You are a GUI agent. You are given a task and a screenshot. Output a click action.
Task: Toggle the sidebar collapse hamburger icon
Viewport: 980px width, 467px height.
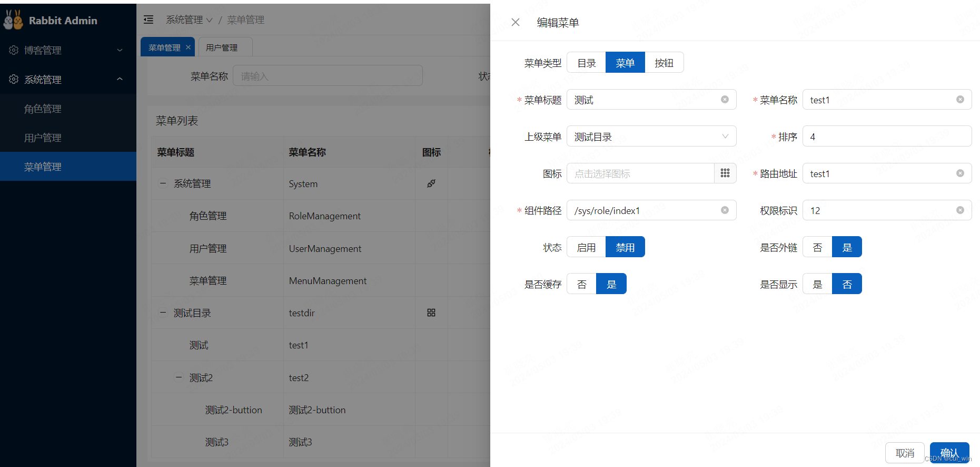click(x=149, y=20)
